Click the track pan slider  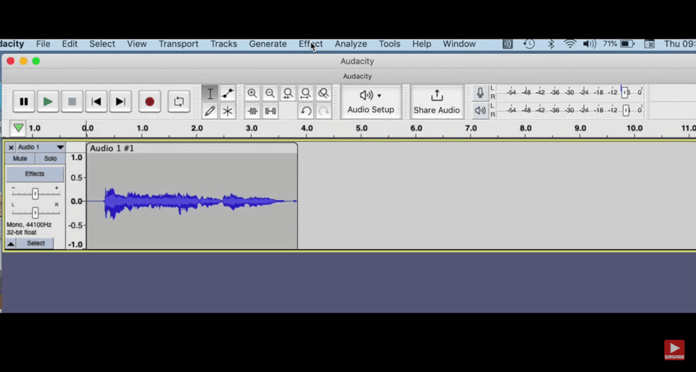pyautogui.click(x=35, y=213)
